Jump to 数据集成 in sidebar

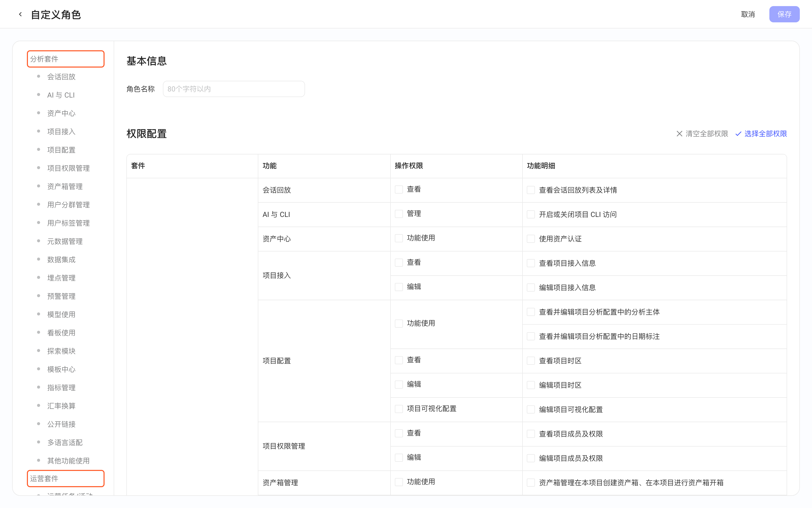61,260
